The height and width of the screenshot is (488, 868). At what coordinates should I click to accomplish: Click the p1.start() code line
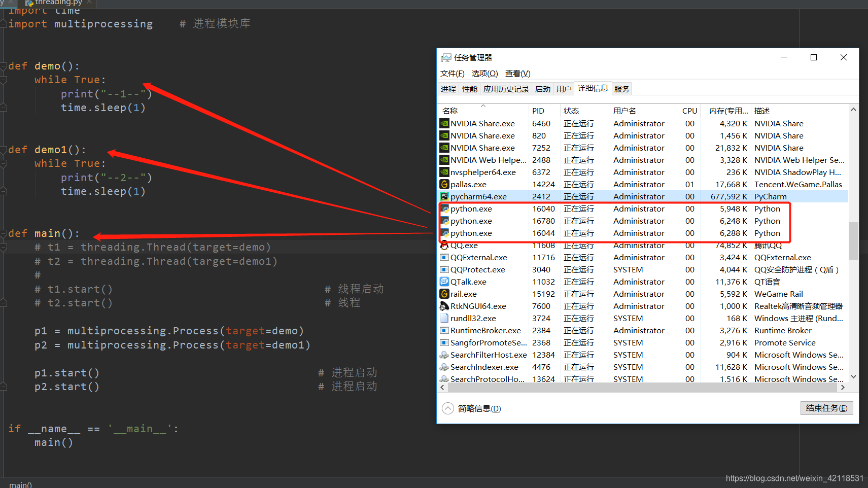point(67,373)
